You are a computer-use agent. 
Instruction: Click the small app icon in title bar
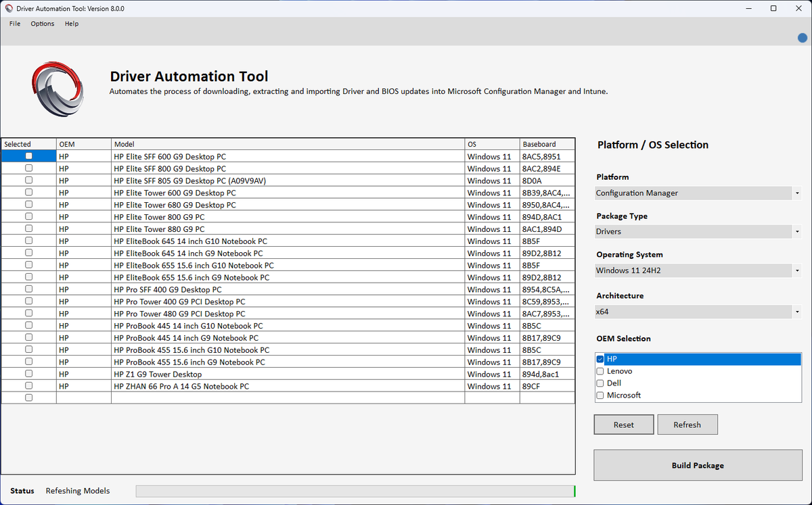[8, 9]
